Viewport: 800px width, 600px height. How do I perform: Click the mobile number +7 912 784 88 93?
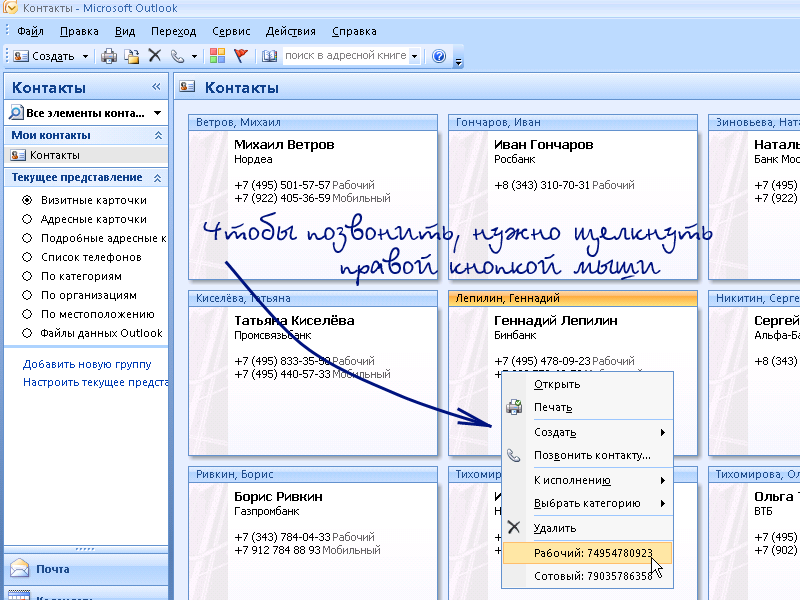pos(278,550)
